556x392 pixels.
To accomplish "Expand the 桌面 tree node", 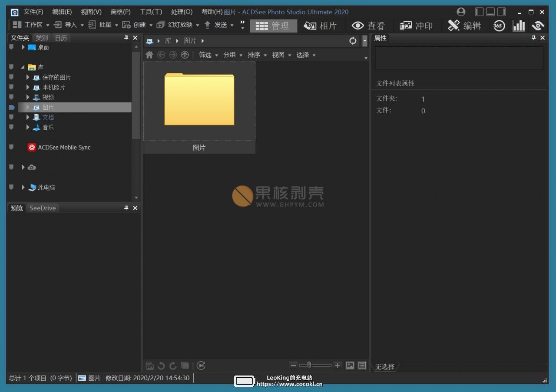I will point(23,47).
